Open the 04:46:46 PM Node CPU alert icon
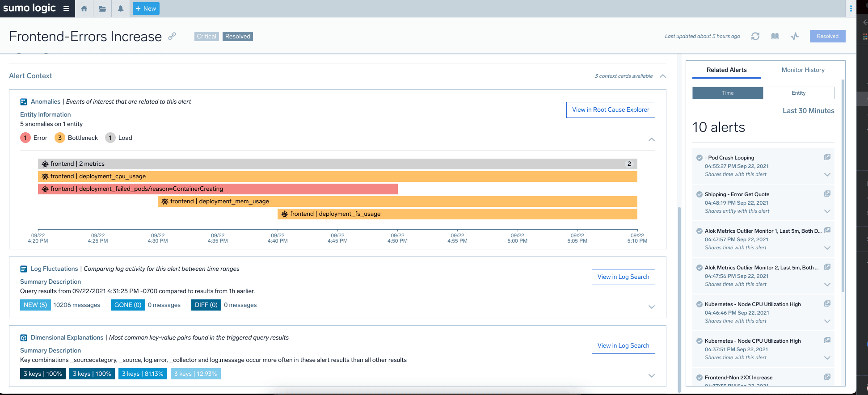 click(x=827, y=303)
